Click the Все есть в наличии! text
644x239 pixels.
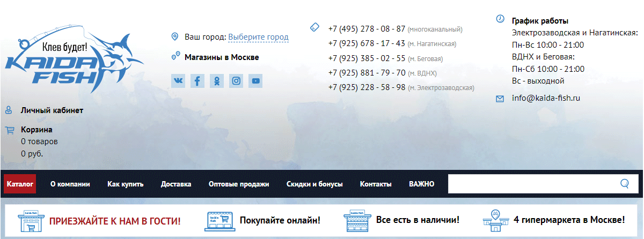pyautogui.click(x=418, y=220)
